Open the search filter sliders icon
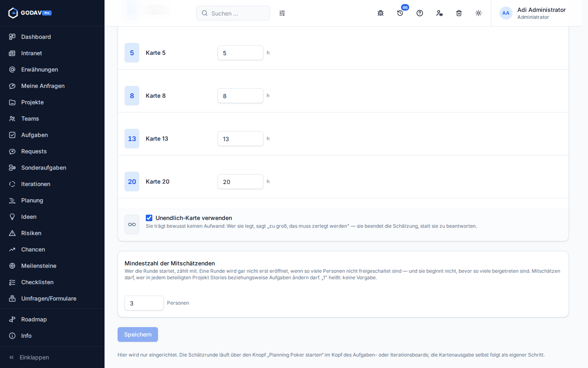588x368 pixels. coord(282,13)
